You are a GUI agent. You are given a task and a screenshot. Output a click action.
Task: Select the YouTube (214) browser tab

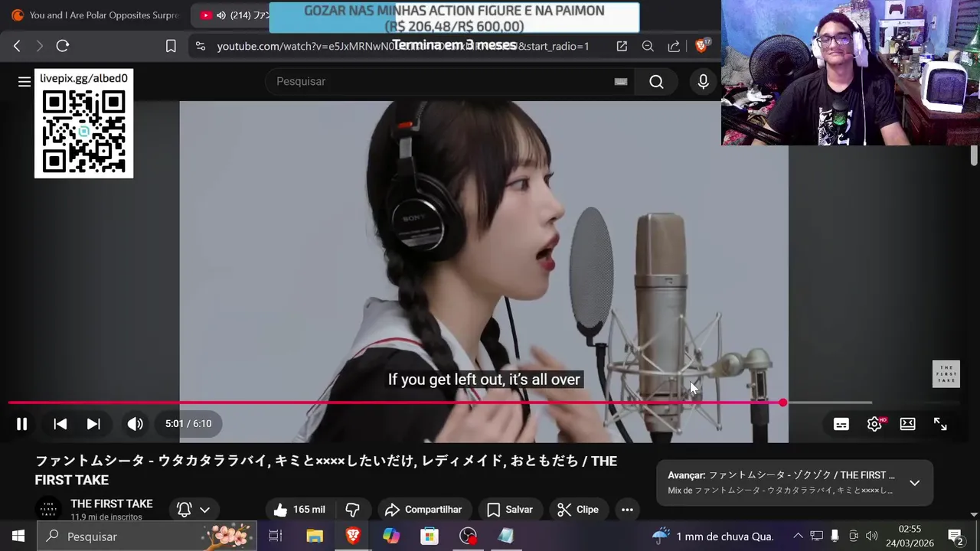230,15
